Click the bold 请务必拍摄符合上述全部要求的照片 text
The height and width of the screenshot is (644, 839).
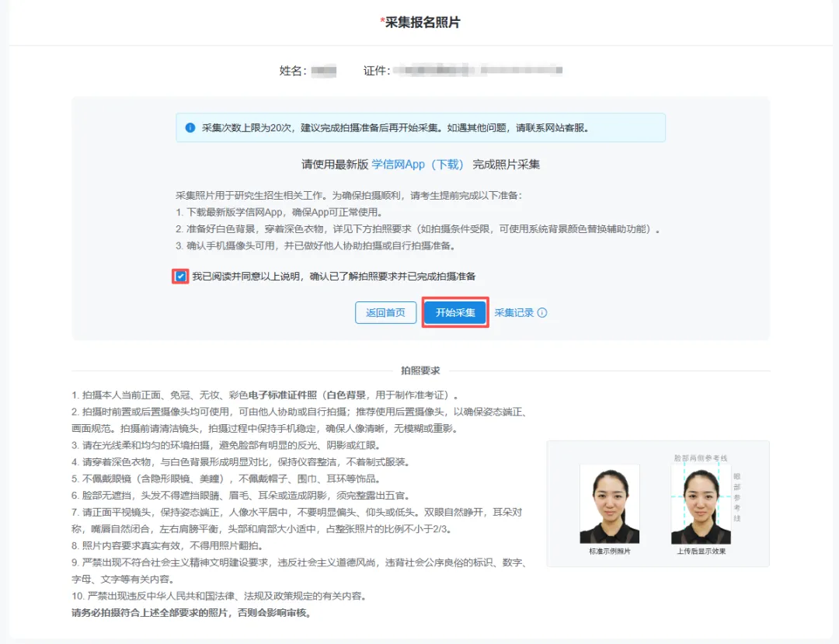click(x=192, y=613)
